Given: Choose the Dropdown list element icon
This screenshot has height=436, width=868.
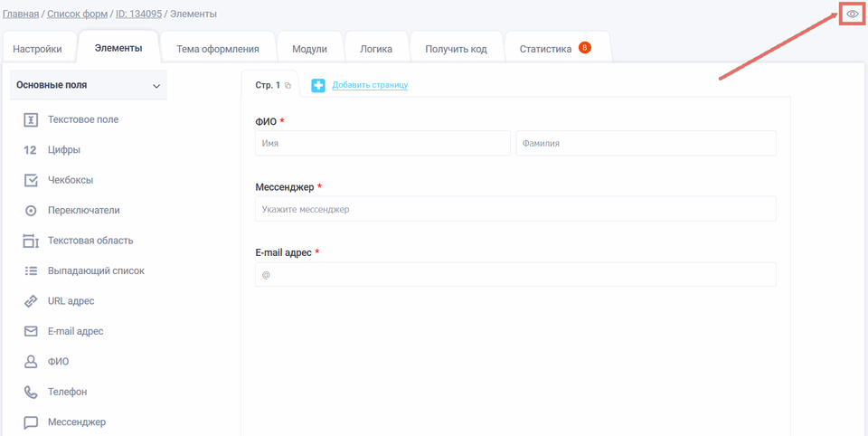Looking at the screenshot, I should [31, 270].
